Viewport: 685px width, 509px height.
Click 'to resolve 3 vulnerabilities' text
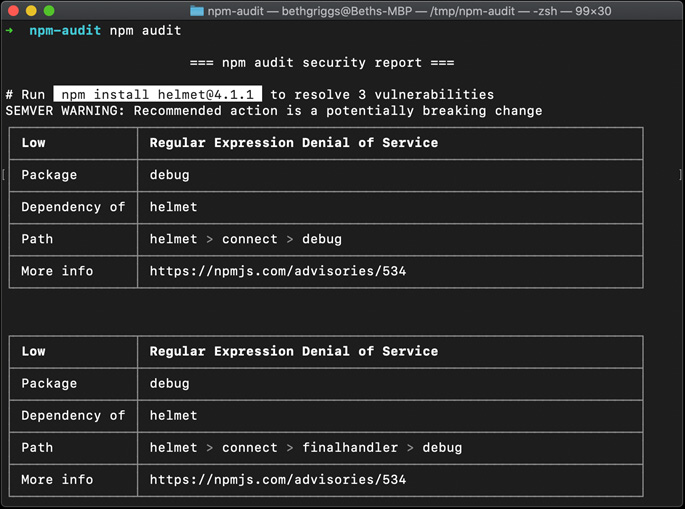(x=382, y=94)
